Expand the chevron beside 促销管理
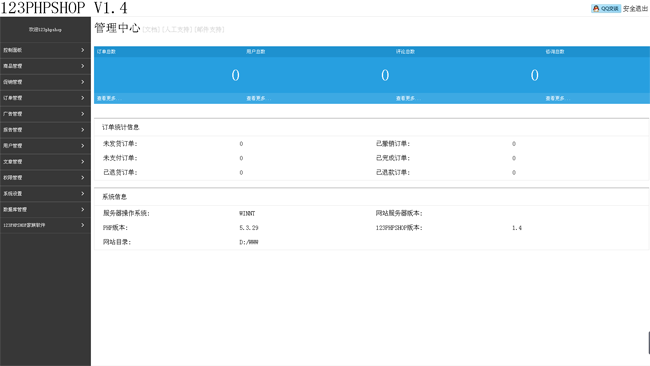Viewport: 650px width, 366px height. point(82,82)
